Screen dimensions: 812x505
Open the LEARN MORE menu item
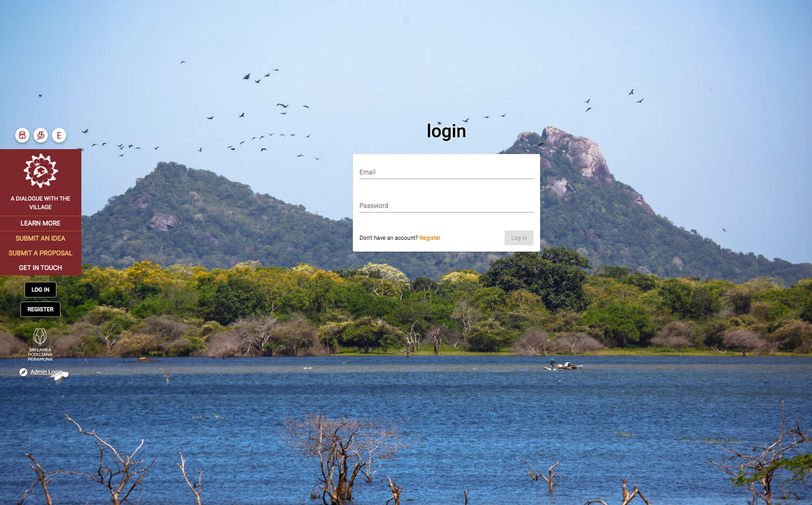(40, 224)
